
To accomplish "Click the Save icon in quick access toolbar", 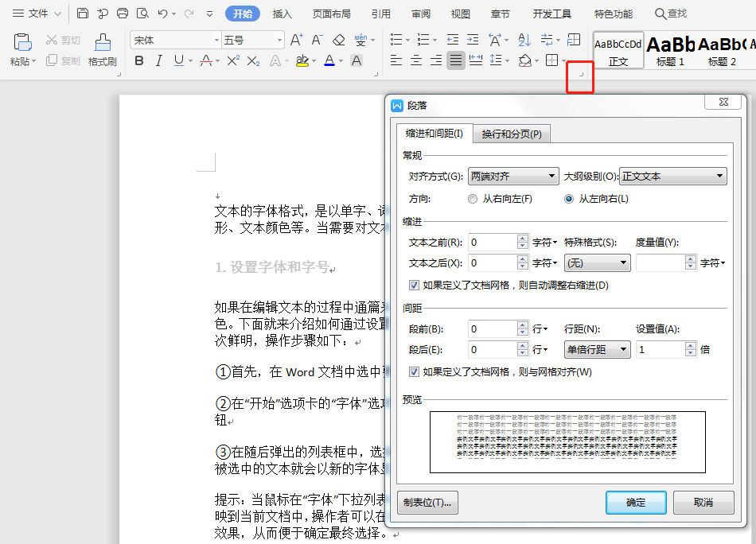I will click(x=83, y=14).
